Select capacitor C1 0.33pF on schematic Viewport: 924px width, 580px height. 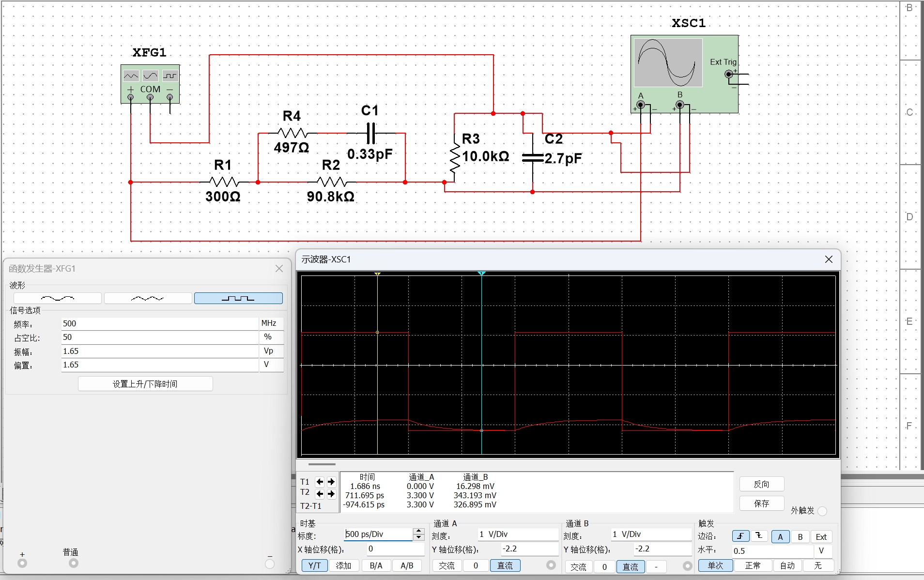pos(370,133)
